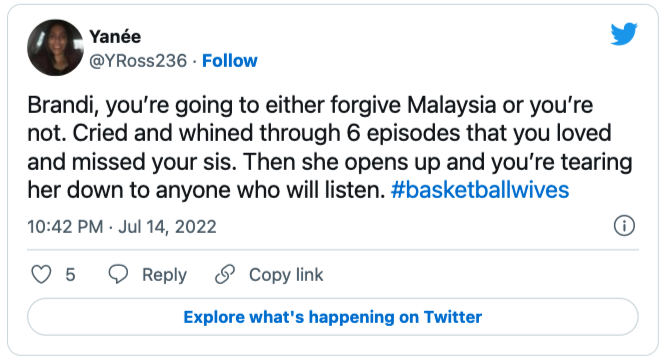Screen dimensions: 665x363
Task: Click the chain link copy icon
Action: click(225, 274)
